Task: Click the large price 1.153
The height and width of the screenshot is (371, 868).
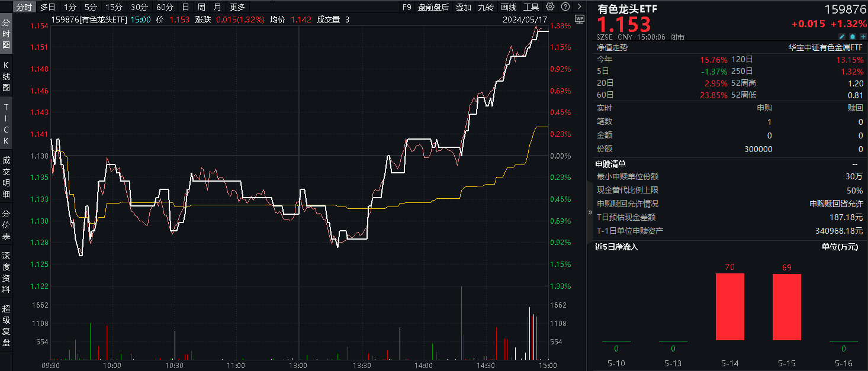Action: pos(623,25)
